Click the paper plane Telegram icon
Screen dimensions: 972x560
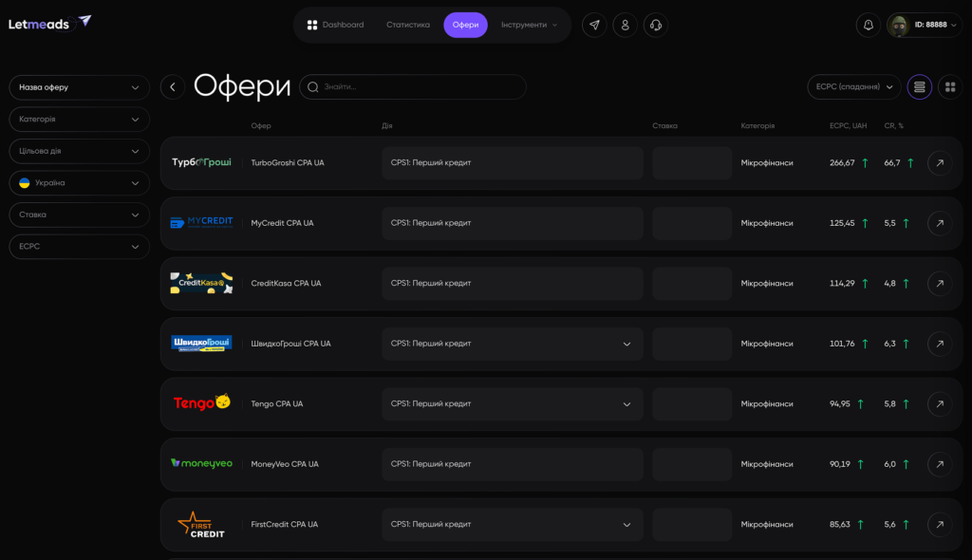(594, 25)
